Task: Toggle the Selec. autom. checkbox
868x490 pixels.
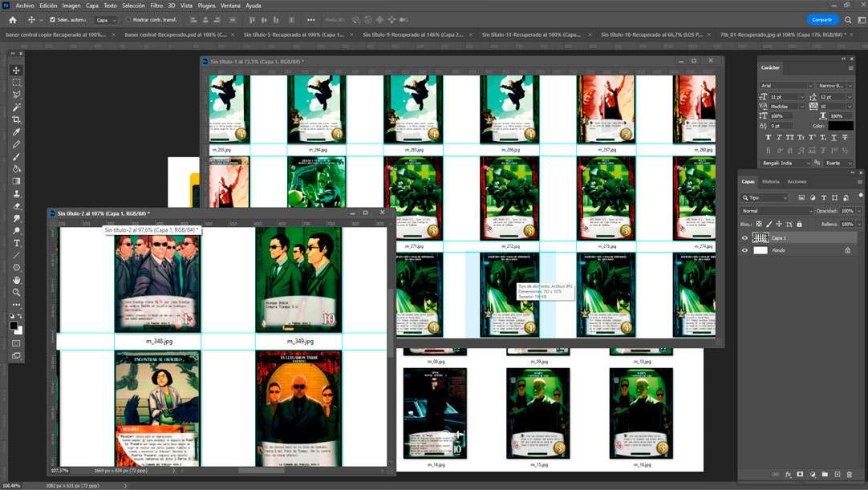Action: 53,20
